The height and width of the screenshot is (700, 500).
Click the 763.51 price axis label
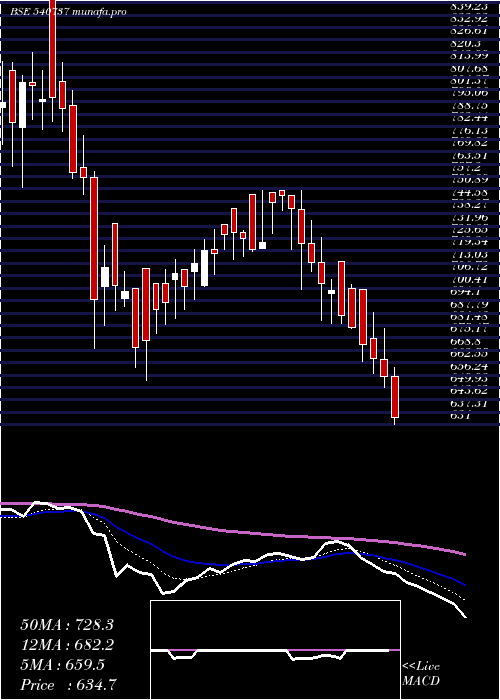[x=470, y=156]
